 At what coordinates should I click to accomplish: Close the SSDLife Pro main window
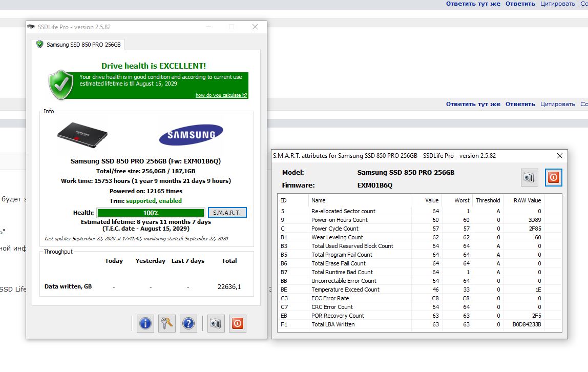255,27
